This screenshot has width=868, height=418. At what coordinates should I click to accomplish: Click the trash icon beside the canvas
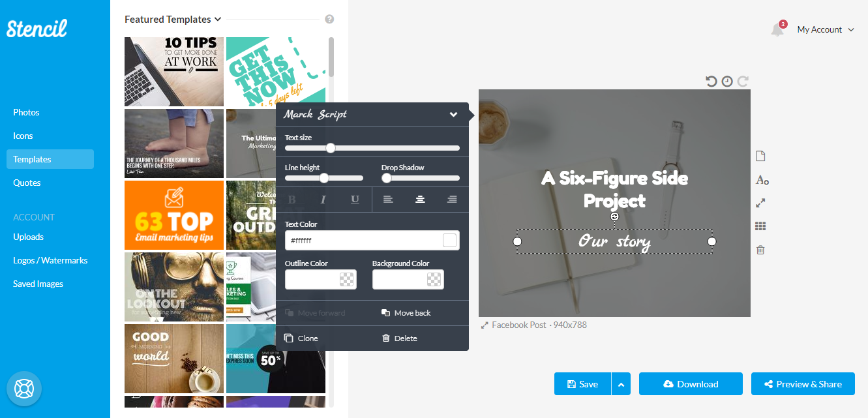[x=760, y=250]
